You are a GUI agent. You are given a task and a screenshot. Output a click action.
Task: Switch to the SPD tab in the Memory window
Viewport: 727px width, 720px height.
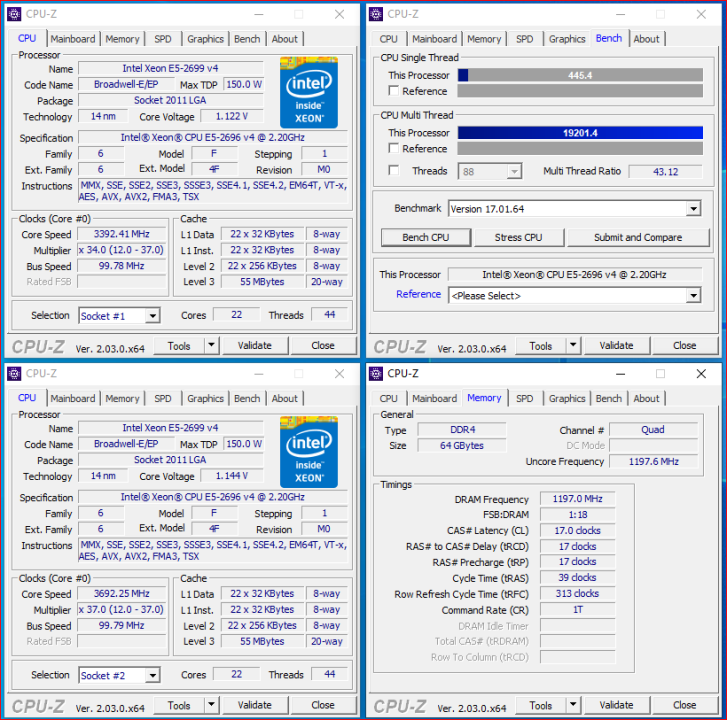(524, 398)
